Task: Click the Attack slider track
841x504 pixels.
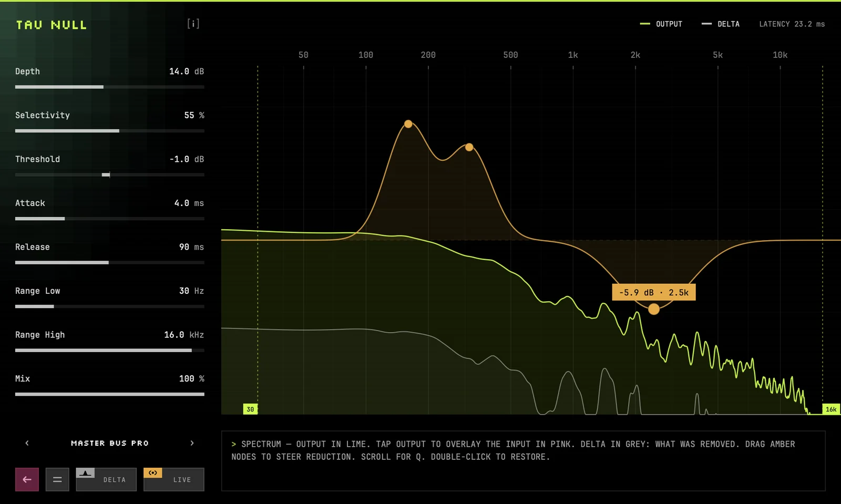Action: click(110, 219)
